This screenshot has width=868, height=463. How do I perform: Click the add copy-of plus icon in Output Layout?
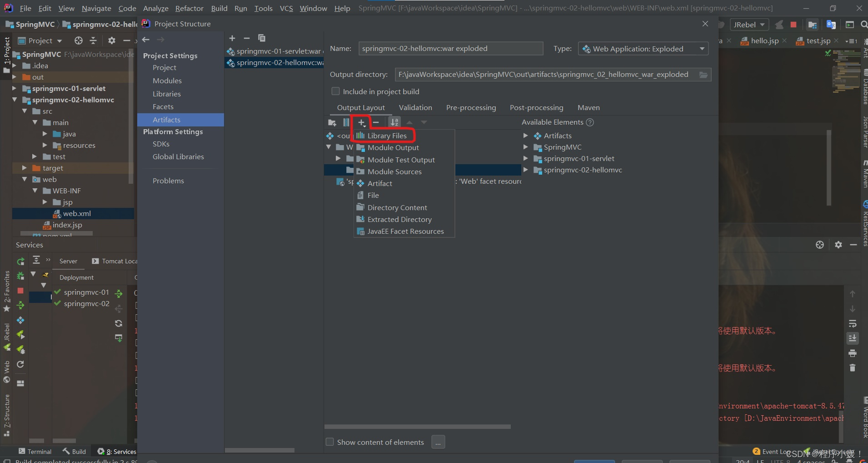click(x=361, y=122)
